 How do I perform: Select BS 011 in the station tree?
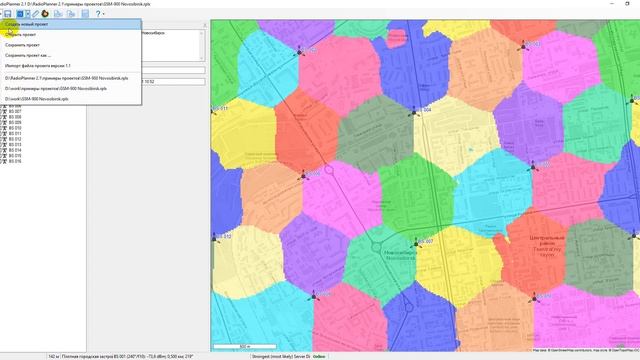[x=15, y=133]
